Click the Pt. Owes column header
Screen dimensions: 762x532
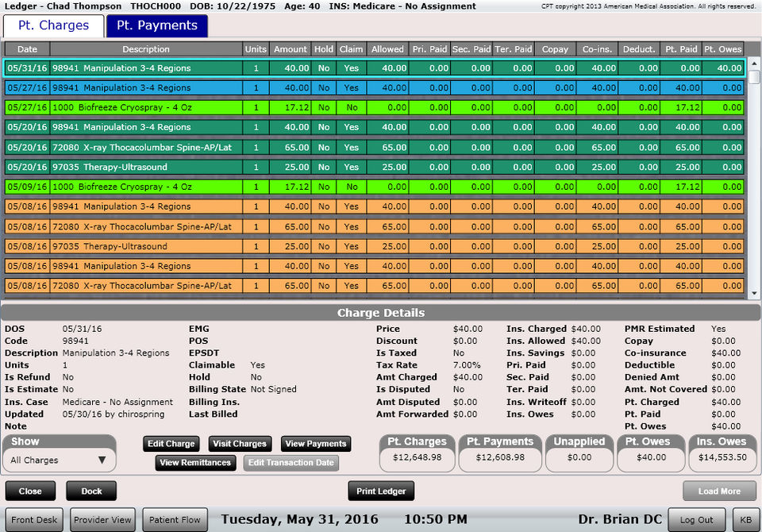722,49
